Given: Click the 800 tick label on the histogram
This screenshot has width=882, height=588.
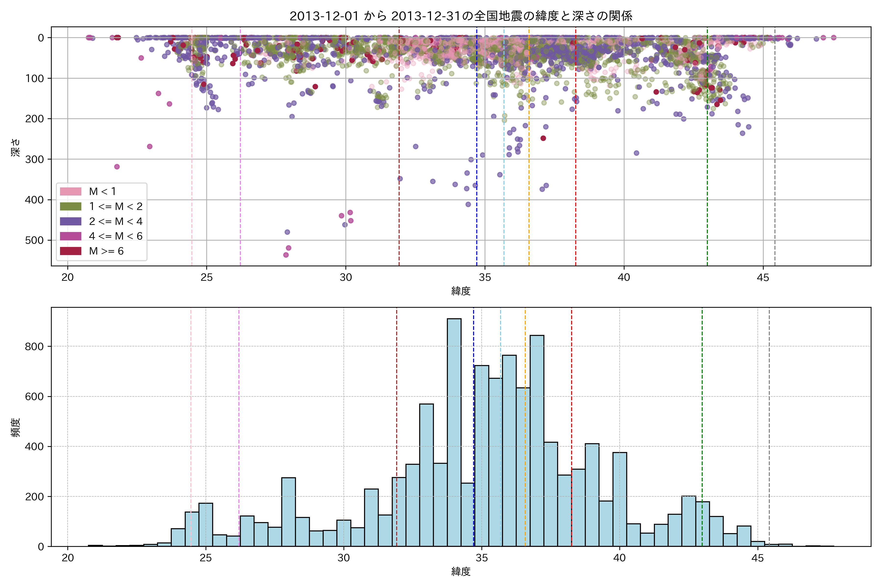Looking at the screenshot, I should click(35, 346).
